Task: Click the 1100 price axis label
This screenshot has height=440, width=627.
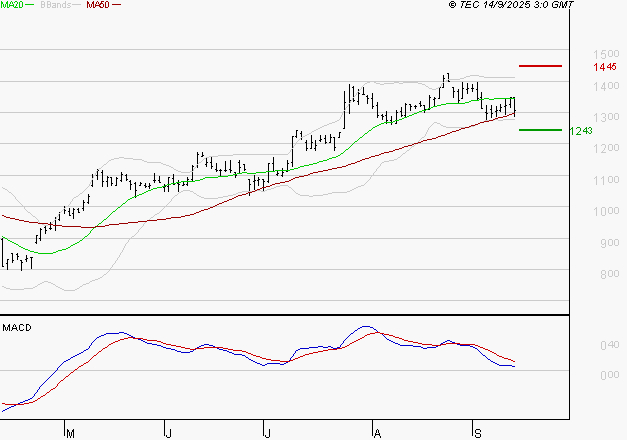Action: click(x=606, y=180)
